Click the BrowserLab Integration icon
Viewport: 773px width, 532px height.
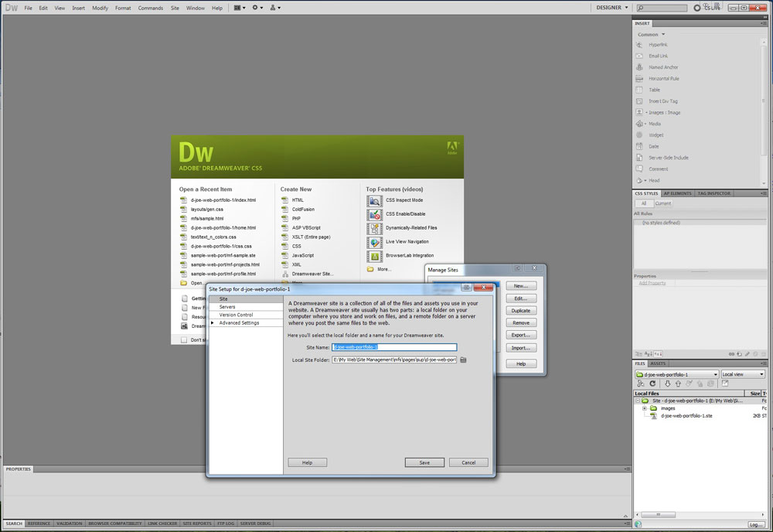click(x=374, y=256)
